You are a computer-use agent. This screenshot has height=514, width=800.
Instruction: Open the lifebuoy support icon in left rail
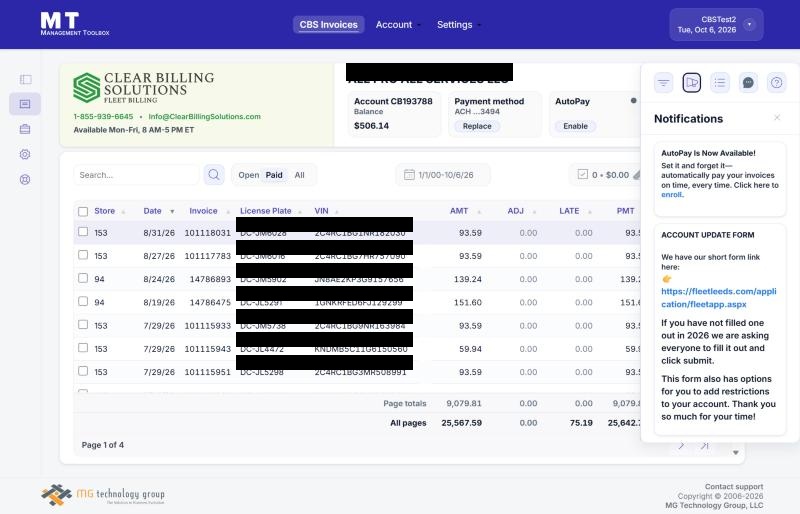[x=25, y=179]
